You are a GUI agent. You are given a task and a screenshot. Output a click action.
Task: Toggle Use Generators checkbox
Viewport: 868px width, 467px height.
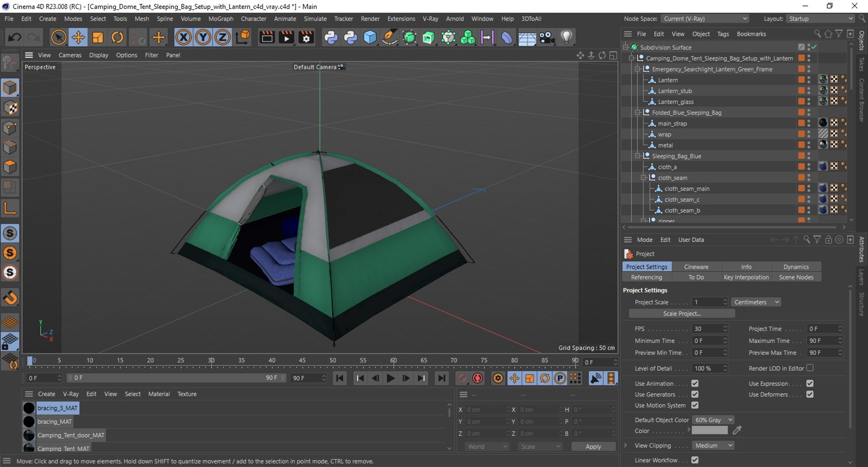tap(695, 395)
